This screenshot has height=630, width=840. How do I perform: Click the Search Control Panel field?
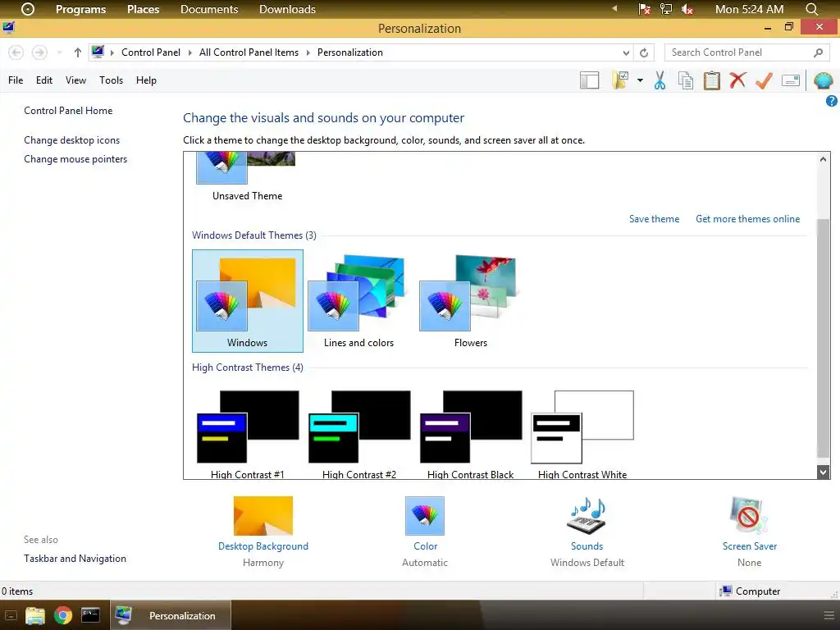(746, 52)
